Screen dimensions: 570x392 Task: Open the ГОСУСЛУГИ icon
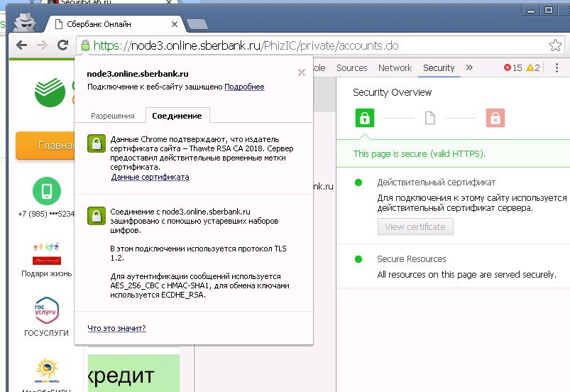click(46, 310)
